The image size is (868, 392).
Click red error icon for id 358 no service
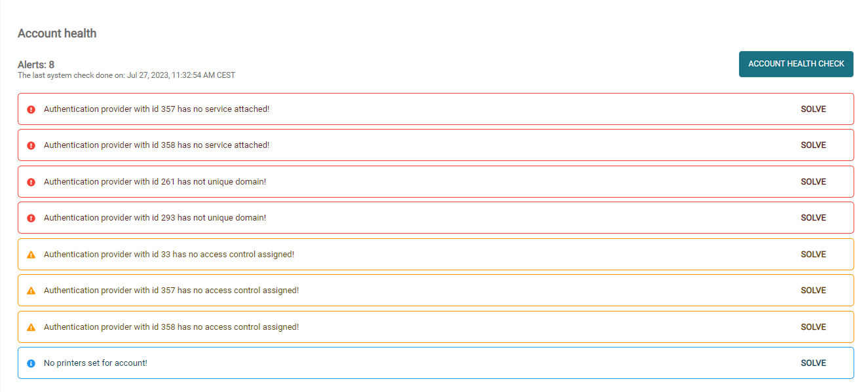pos(31,145)
